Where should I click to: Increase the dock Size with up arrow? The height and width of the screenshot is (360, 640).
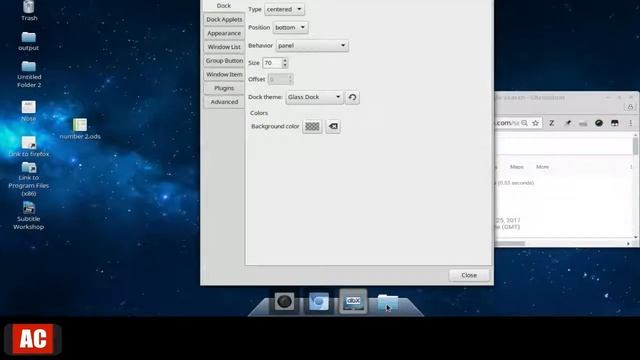[x=285, y=60]
